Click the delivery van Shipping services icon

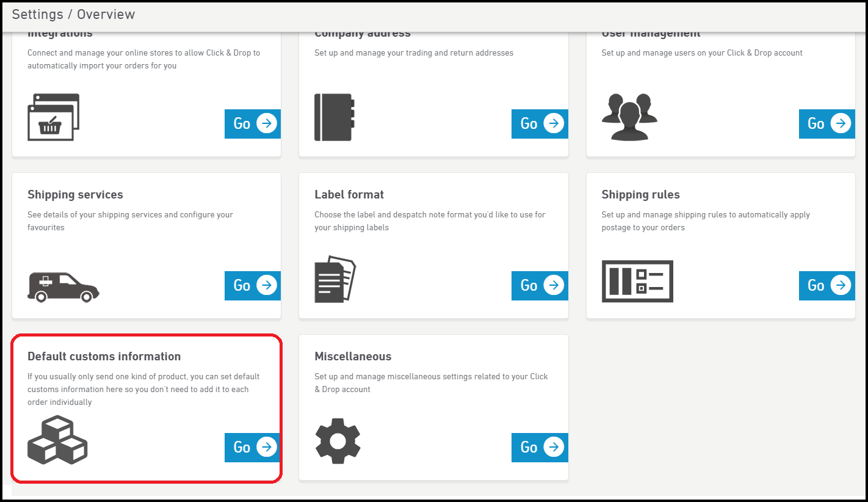pos(63,286)
